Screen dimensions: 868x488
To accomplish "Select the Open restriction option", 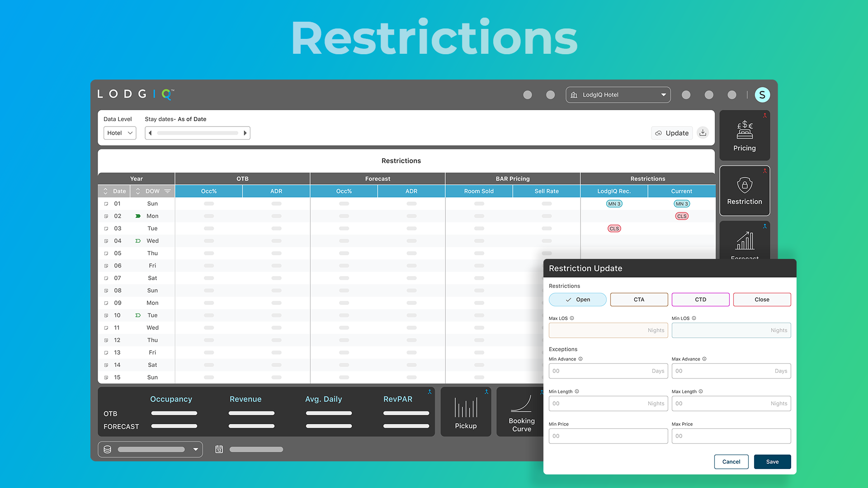I will point(577,300).
